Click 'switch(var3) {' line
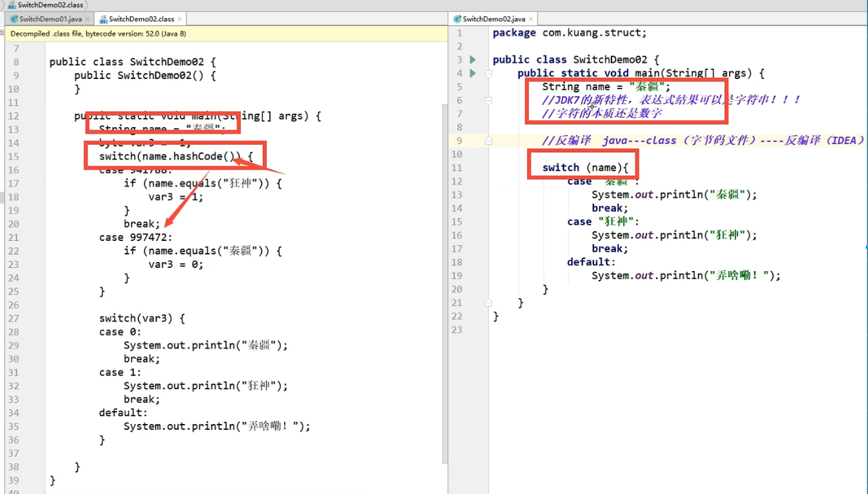 tap(142, 319)
